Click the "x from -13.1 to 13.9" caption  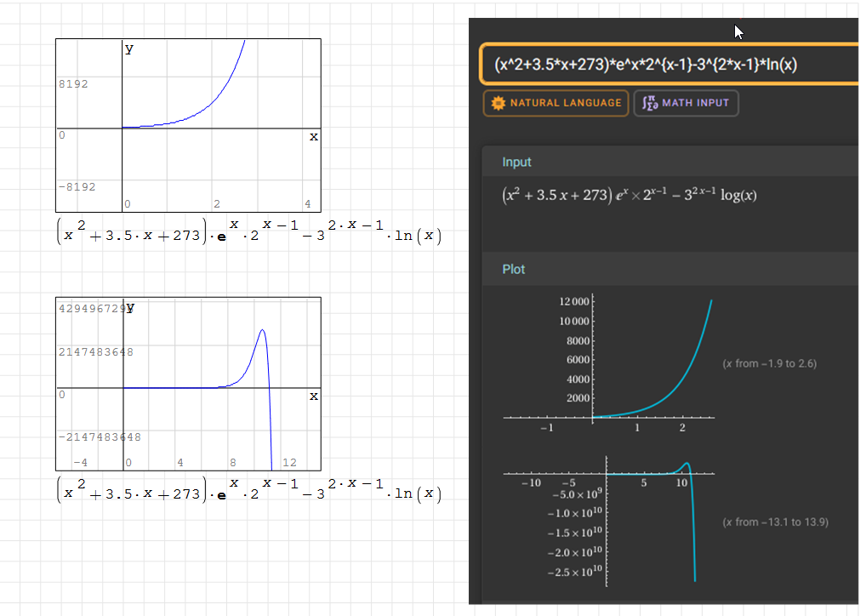(774, 522)
